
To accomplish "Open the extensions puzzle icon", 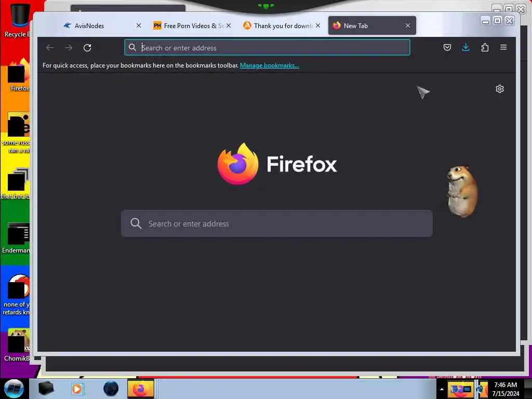I will click(485, 47).
